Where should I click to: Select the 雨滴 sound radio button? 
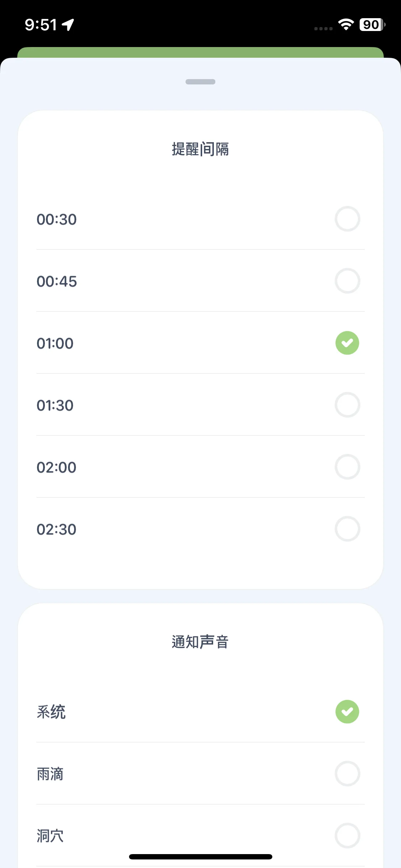click(347, 774)
